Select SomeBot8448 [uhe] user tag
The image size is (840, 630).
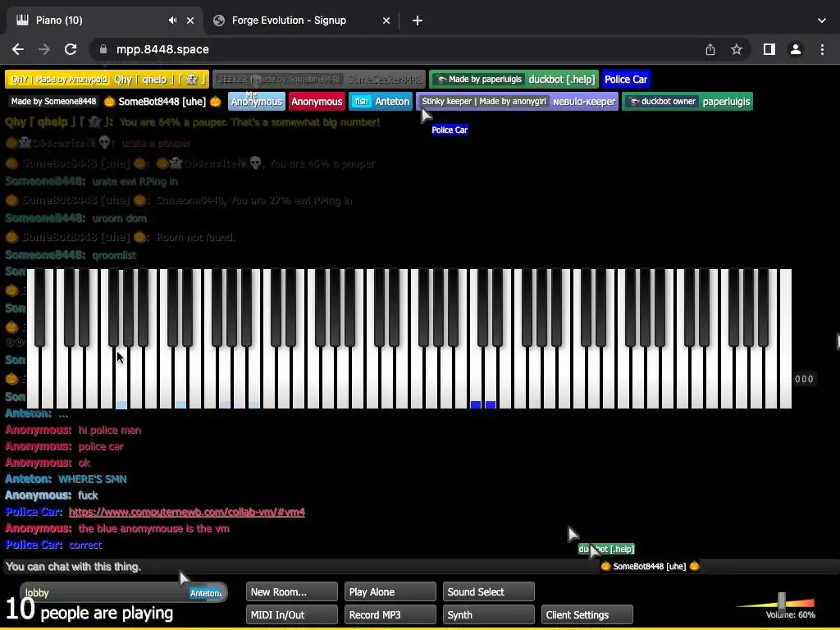[x=116, y=101]
